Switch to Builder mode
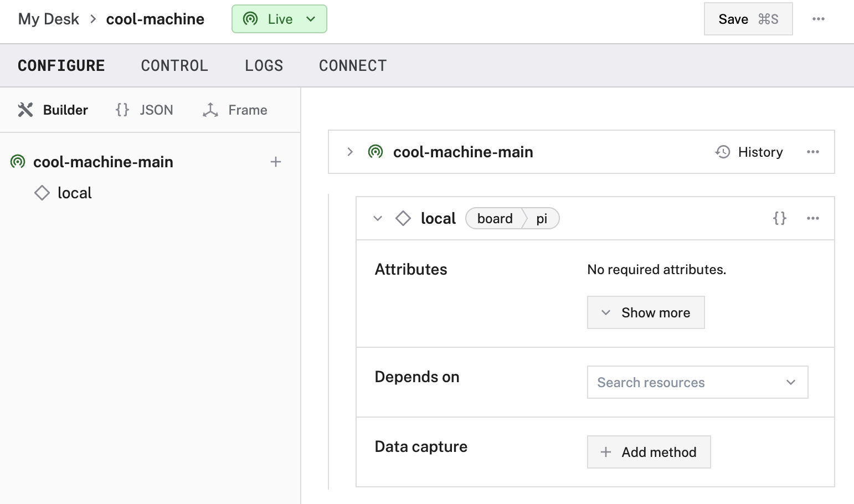 tap(53, 110)
